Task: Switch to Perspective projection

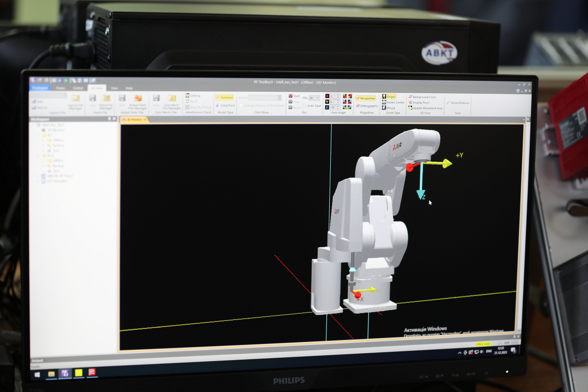Action: click(x=366, y=98)
